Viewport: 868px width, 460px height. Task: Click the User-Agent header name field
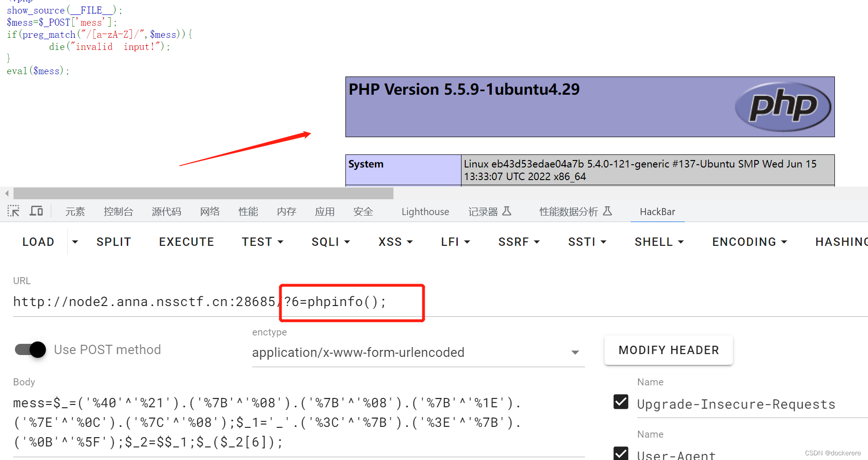pos(752,454)
